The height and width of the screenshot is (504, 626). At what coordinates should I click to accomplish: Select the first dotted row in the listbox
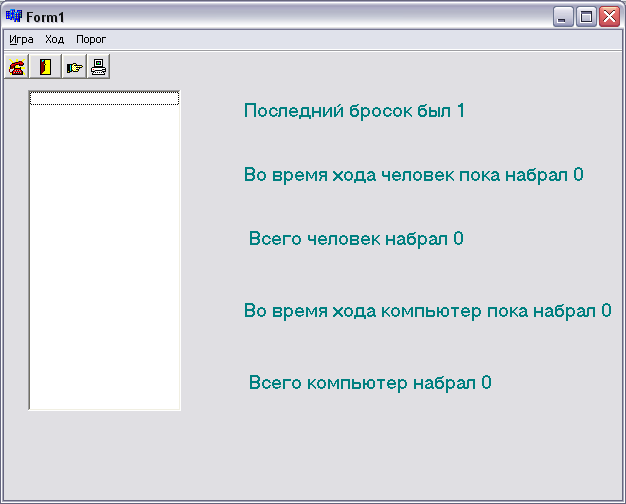click(105, 98)
